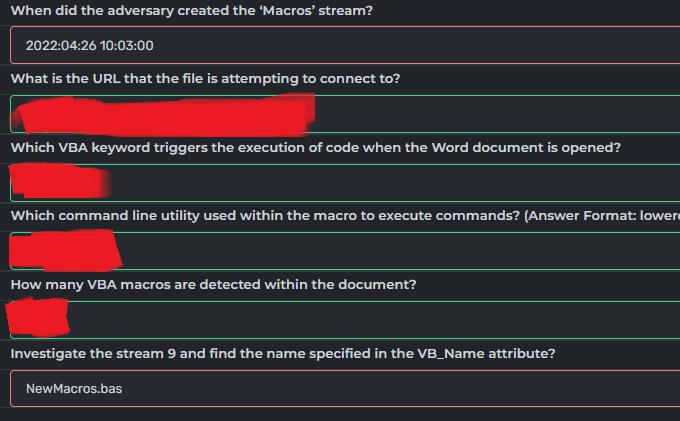The image size is (680, 421).
Task: Select the VBA keyword answer field
Action: coord(345,183)
